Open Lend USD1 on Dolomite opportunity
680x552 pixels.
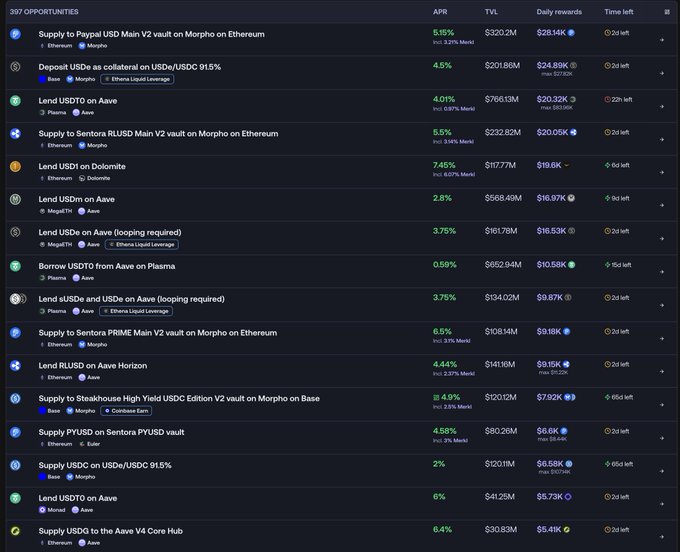pos(82,167)
